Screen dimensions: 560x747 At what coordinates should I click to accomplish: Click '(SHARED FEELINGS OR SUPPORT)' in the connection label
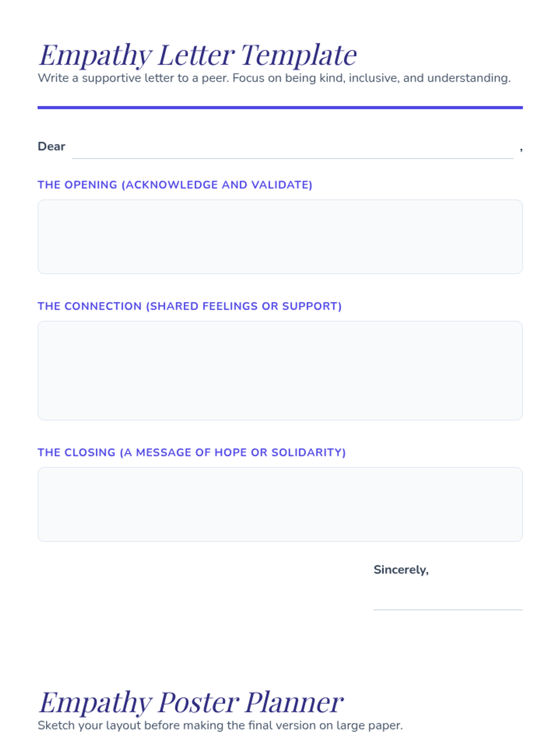(x=244, y=306)
